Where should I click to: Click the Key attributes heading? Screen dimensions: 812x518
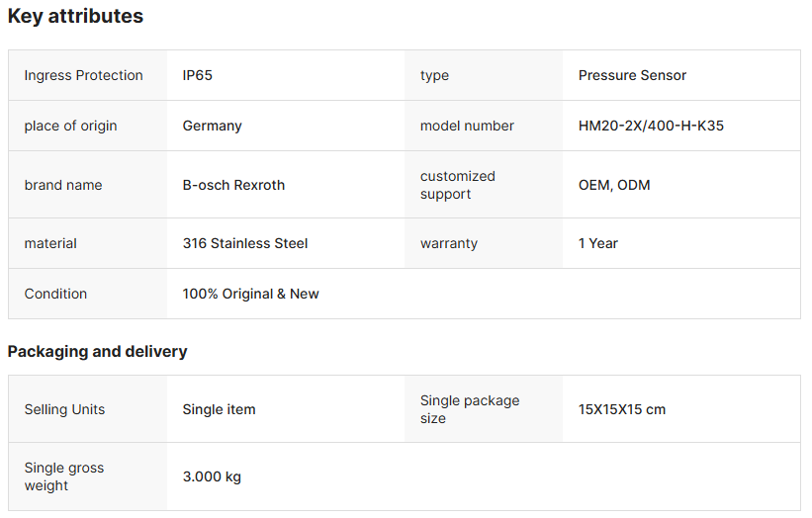(x=75, y=17)
